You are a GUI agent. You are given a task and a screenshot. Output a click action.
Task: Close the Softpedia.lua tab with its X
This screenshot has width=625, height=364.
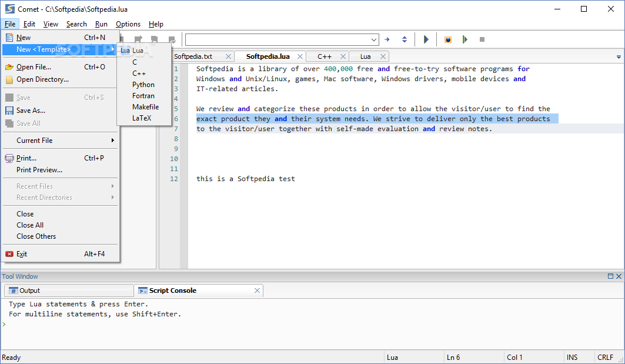300,56
